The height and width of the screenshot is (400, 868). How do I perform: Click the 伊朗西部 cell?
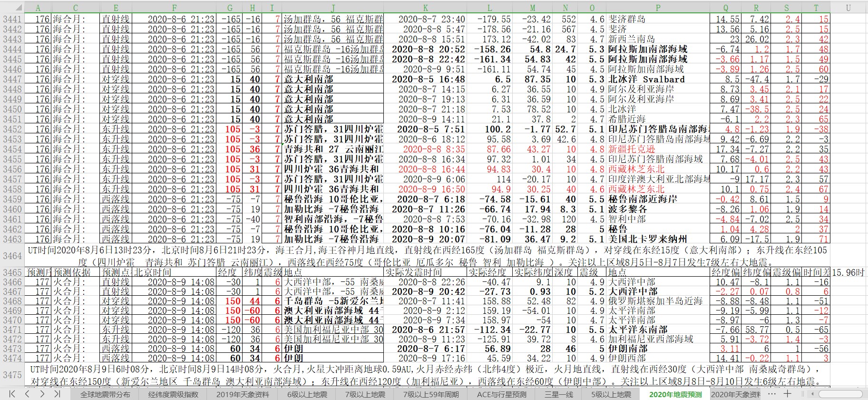[658, 358]
